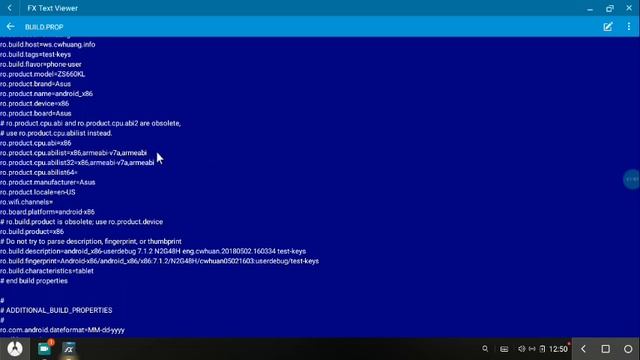This screenshot has width=640, height=360.
Task: Click the line ro.product.cpu.abi=x86
Action: coord(36,143)
